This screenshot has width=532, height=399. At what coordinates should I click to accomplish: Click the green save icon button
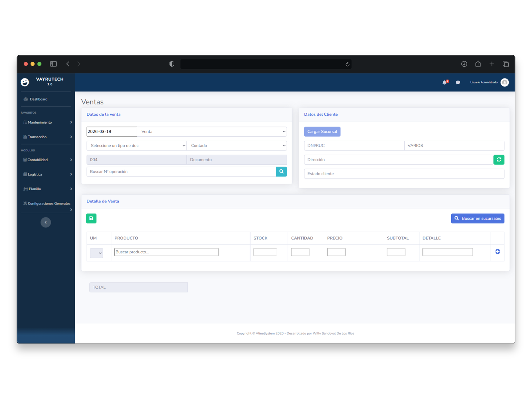coord(91,218)
